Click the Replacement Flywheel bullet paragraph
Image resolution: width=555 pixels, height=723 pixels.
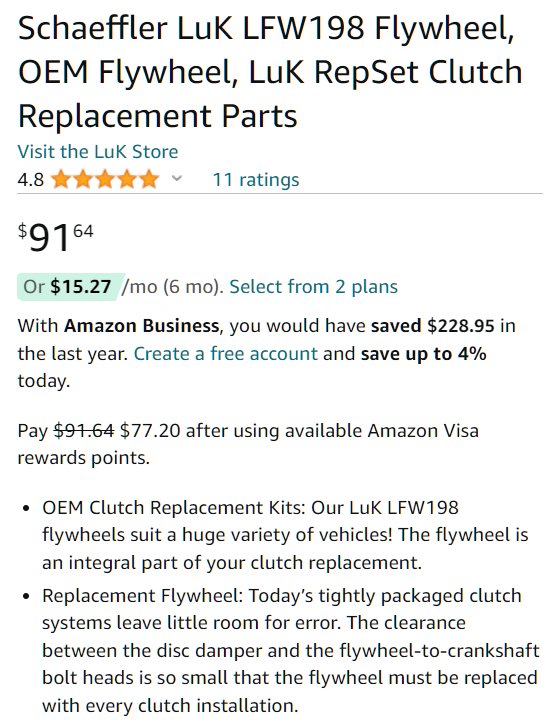point(290,651)
